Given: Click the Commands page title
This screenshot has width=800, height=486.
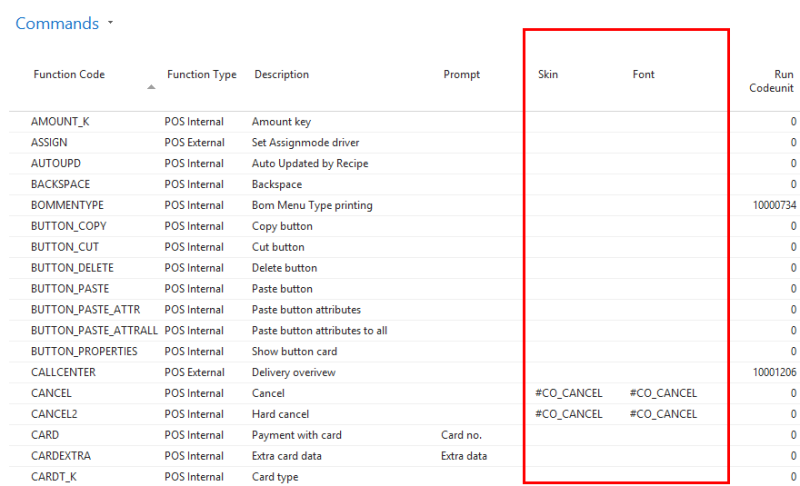Looking at the screenshot, I should (57, 23).
